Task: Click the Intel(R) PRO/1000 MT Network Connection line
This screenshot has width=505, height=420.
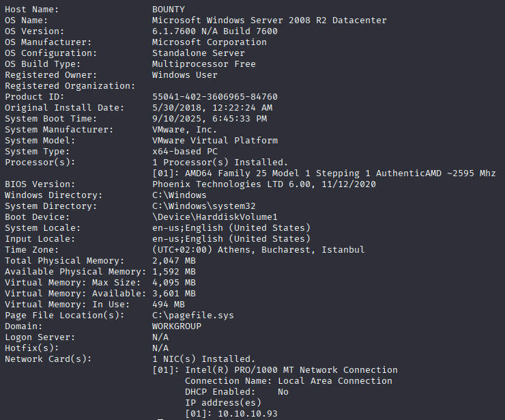Action: (x=275, y=370)
